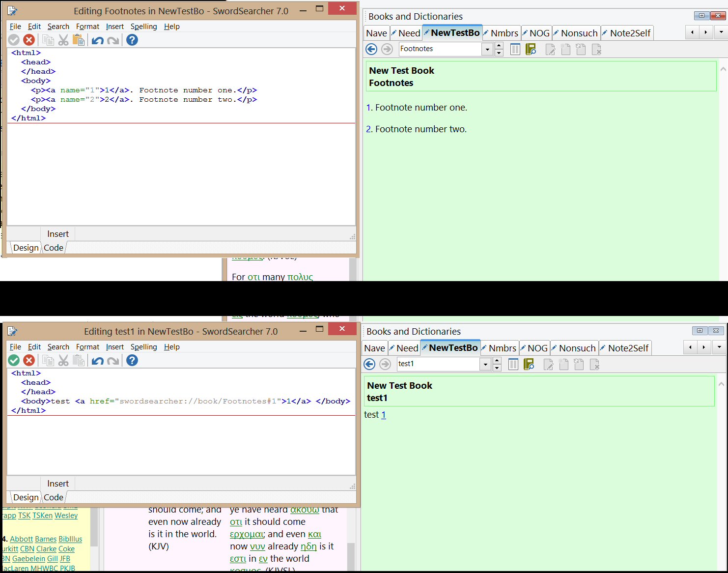Image resolution: width=728 pixels, height=573 pixels.
Task: Click the edit entry pencil icon in the upper Books panel
Action: coord(550,49)
